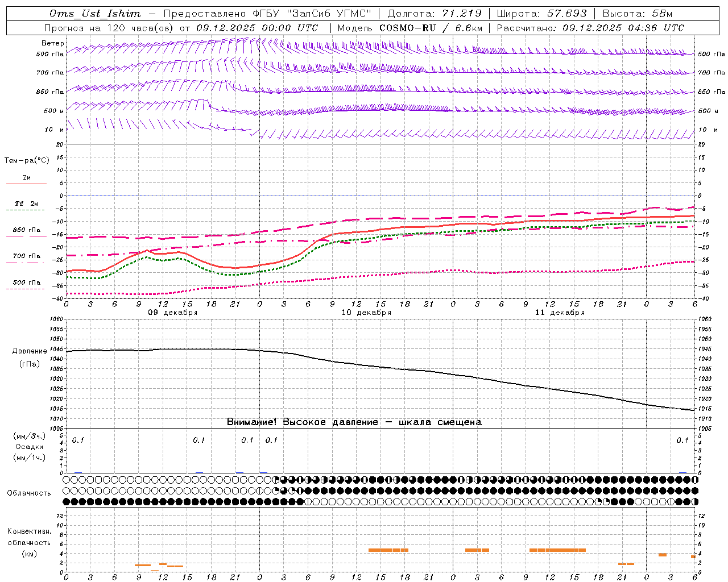Click the leftmost 0.1 precipitation value

click(x=78, y=440)
